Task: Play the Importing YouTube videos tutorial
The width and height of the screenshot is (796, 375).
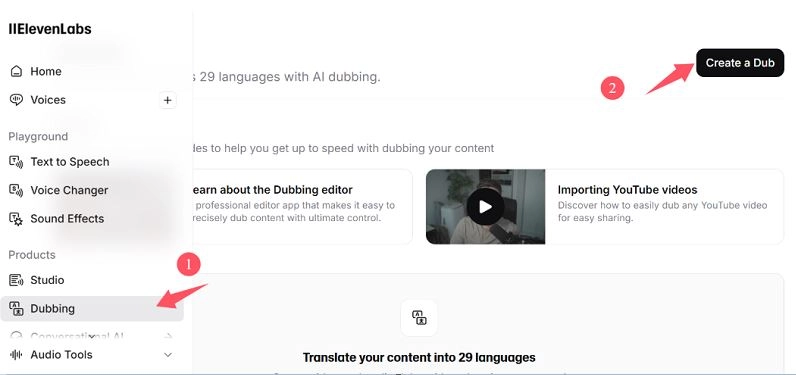Action: pos(485,207)
